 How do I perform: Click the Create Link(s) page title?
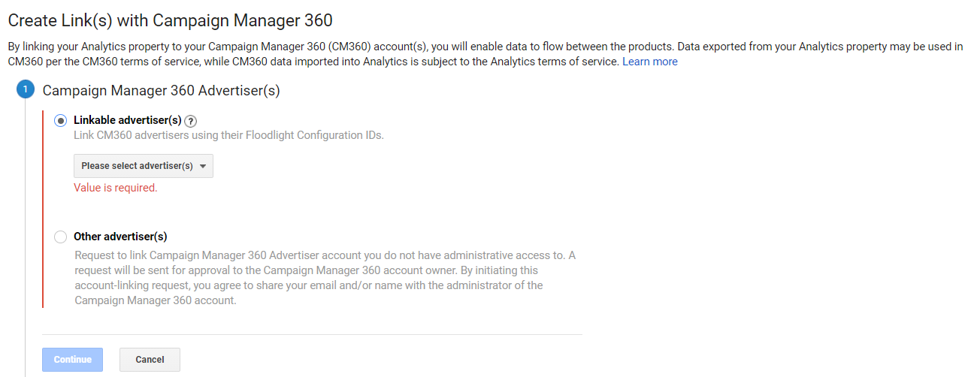(170, 20)
